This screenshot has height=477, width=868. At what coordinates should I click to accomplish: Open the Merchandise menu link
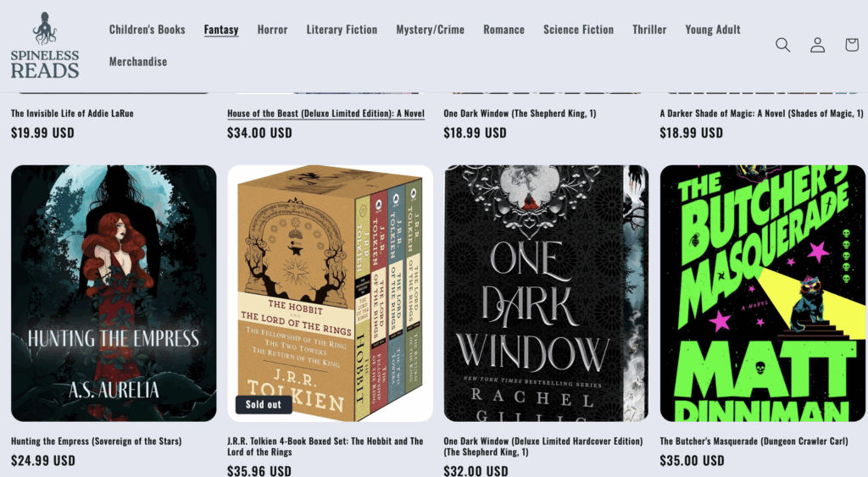tap(138, 61)
